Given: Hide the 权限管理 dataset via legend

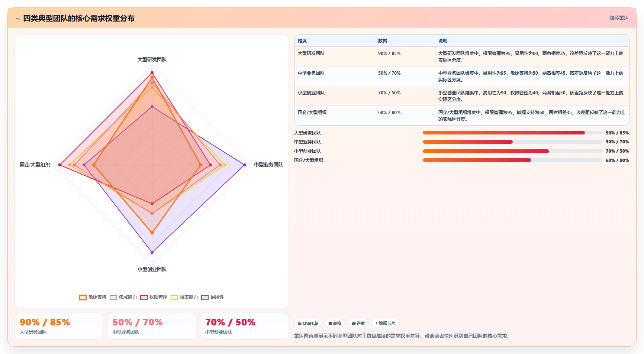Looking at the screenshot, I should [154, 297].
